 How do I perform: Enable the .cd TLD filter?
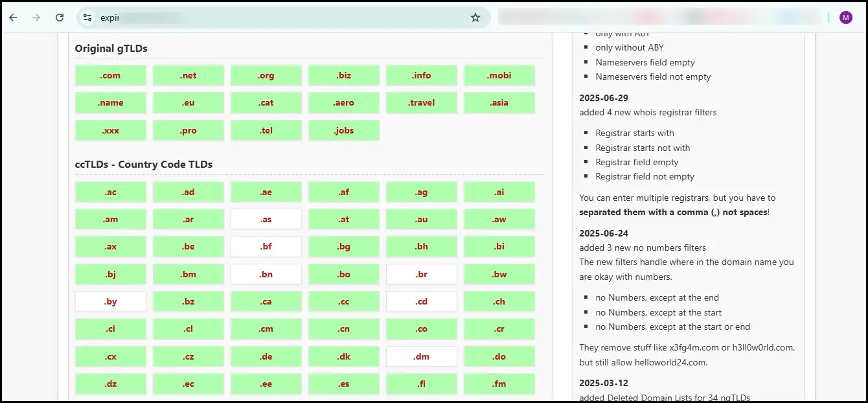421,301
